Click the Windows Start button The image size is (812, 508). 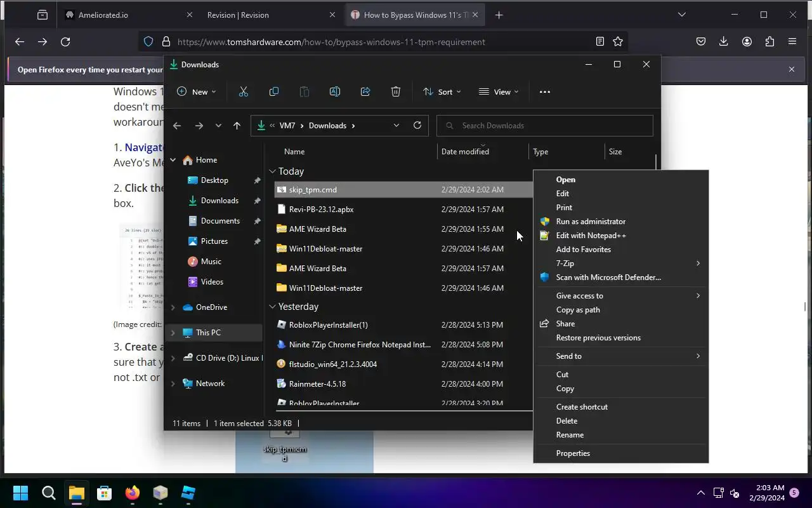coord(20,493)
